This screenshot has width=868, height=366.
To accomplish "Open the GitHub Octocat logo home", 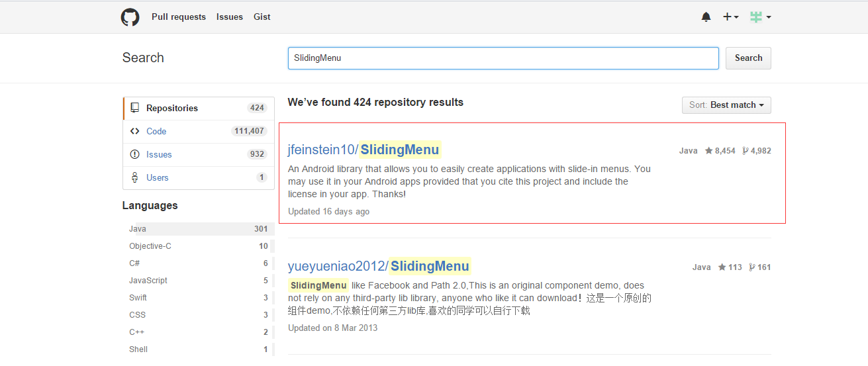I will coord(130,17).
